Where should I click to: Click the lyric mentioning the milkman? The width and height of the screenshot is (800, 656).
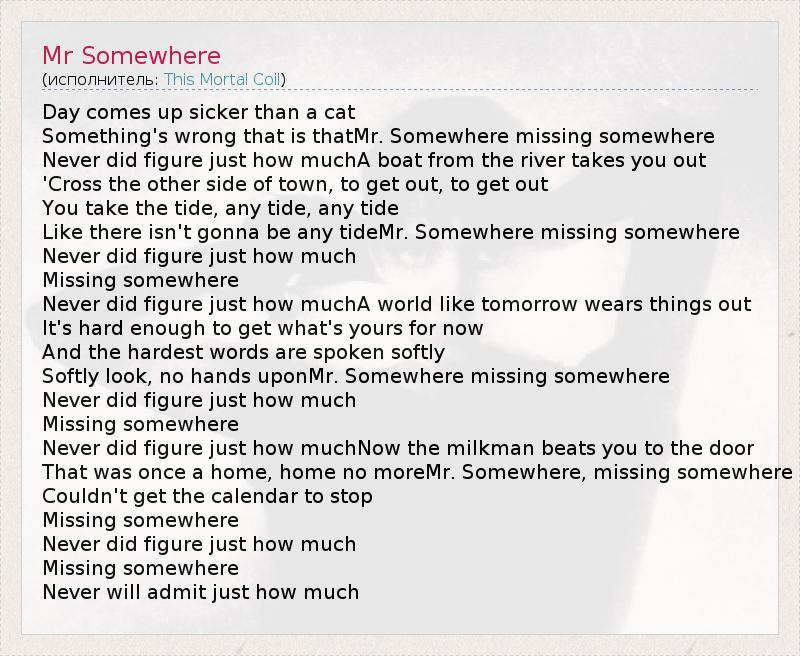click(x=398, y=448)
